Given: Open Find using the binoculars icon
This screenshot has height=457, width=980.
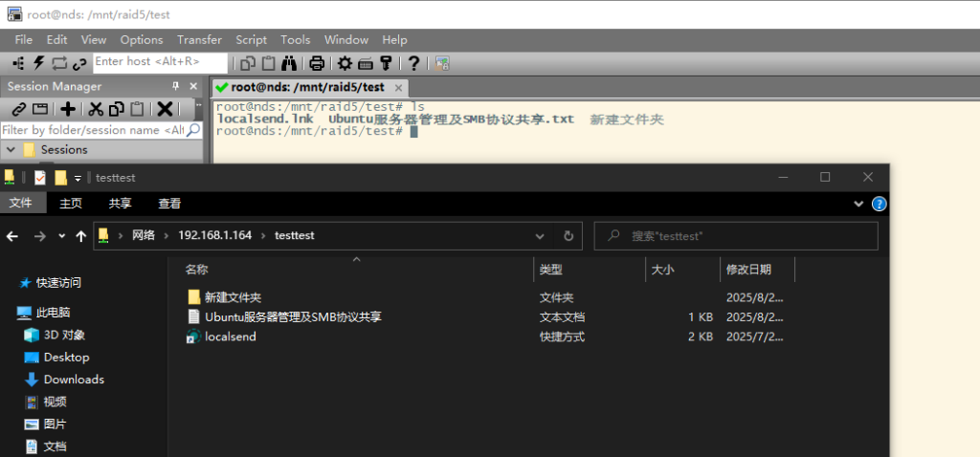Looking at the screenshot, I should click(x=290, y=63).
